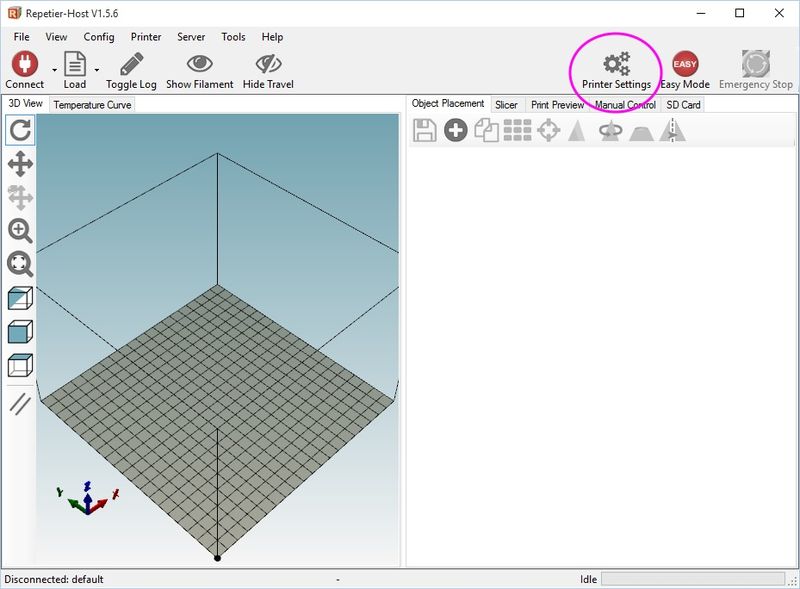Screen dimensions: 800x589
Task: Click the Load file icon
Action: coord(75,64)
